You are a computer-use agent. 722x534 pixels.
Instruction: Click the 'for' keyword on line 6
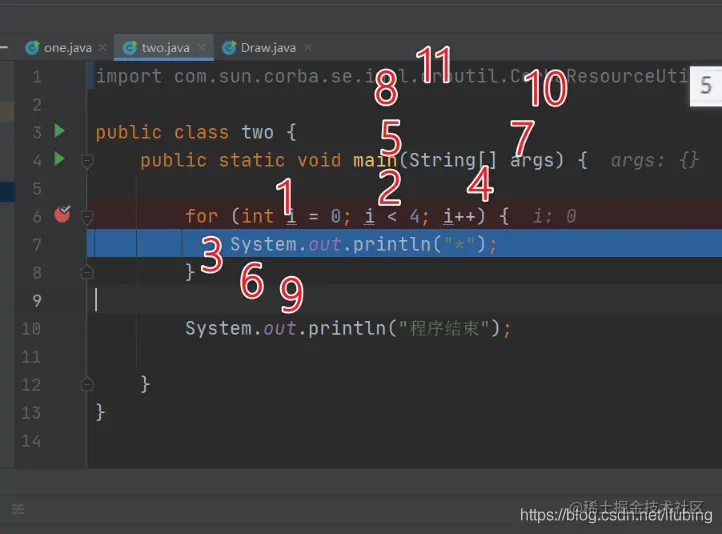click(202, 216)
